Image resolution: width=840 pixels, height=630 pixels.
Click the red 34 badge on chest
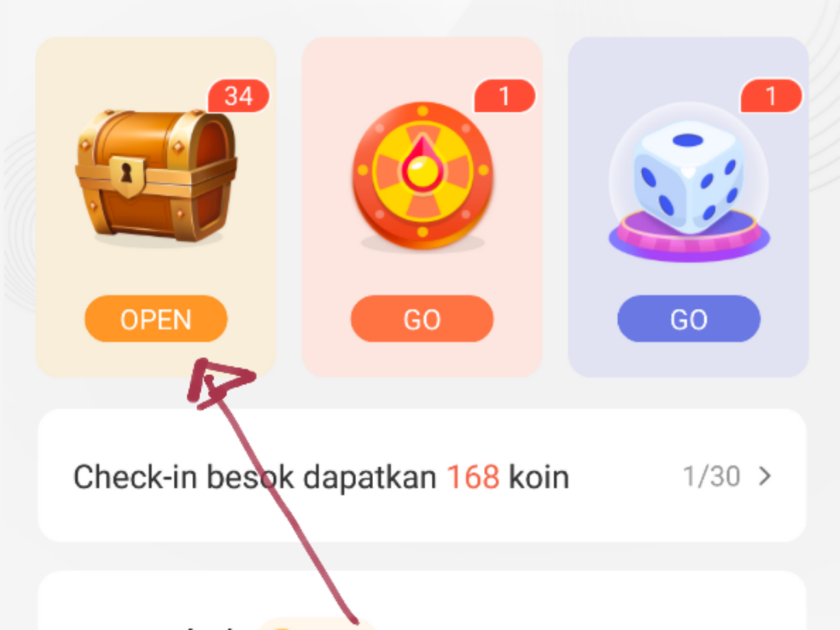[238, 96]
